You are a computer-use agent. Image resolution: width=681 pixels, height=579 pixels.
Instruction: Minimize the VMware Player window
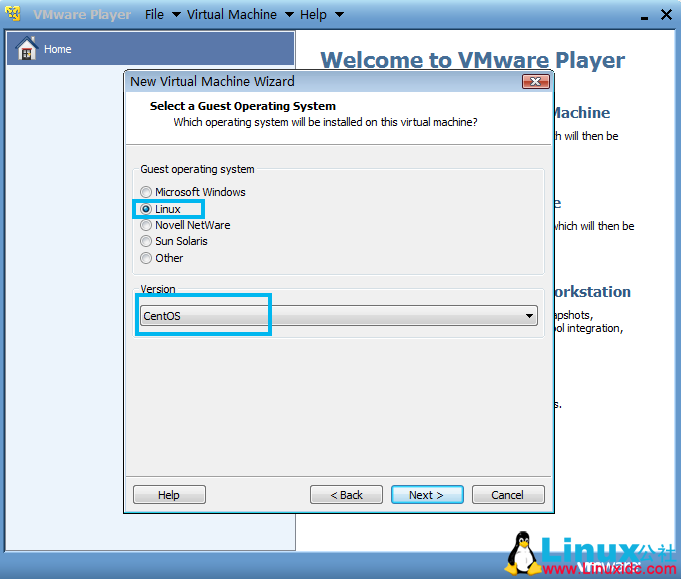click(x=644, y=18)
